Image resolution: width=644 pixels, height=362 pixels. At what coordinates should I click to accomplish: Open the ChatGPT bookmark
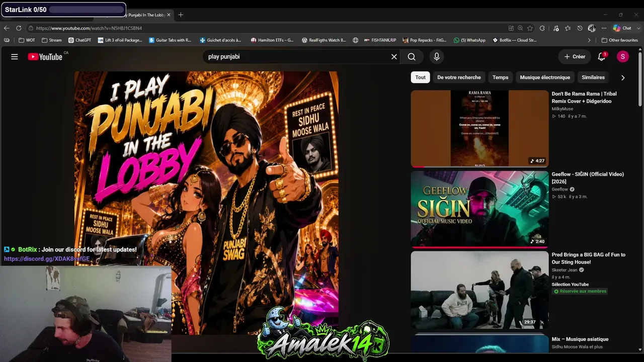coord(80,40)
